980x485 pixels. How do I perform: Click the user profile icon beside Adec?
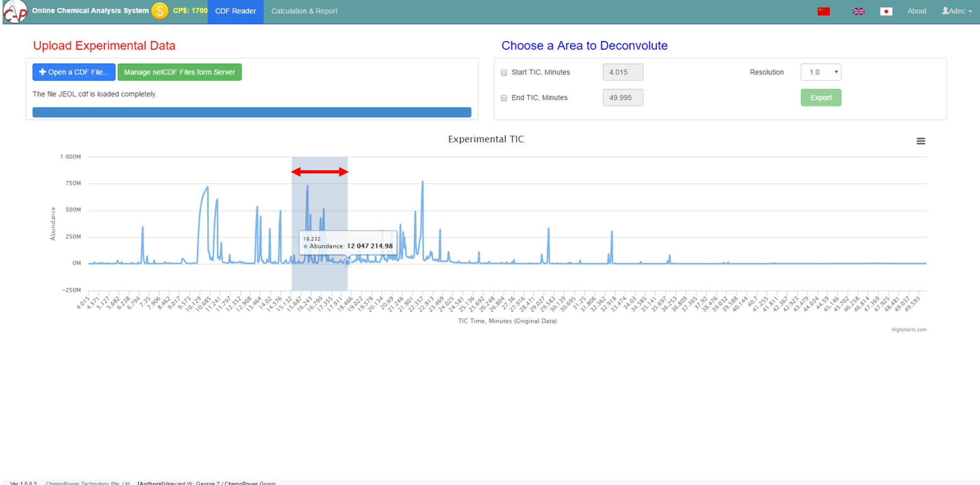tap(945, 11)
